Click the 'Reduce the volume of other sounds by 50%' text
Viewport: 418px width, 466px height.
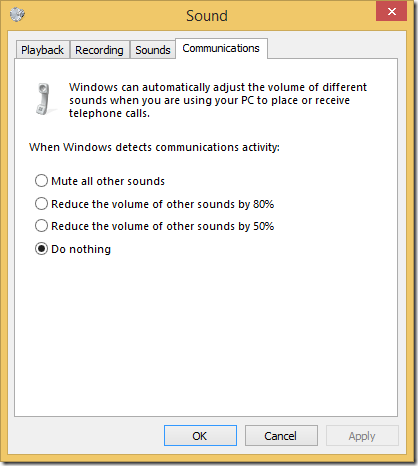click(163, 226)
